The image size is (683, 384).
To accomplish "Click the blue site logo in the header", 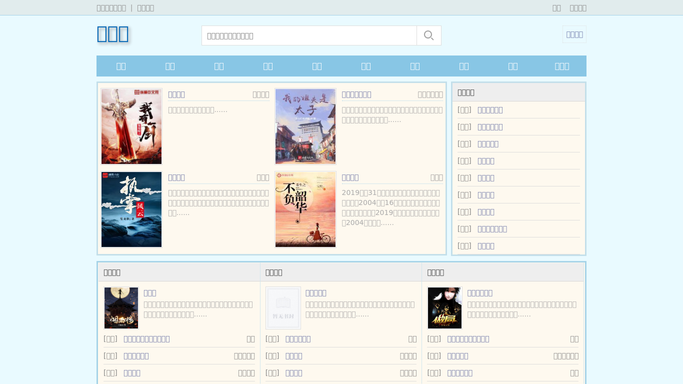I will (113, 34).
